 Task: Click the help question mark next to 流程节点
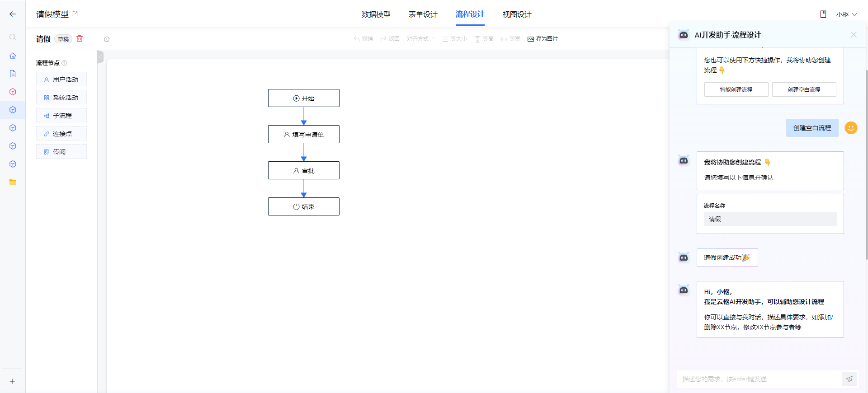click(x=64, y=63)
